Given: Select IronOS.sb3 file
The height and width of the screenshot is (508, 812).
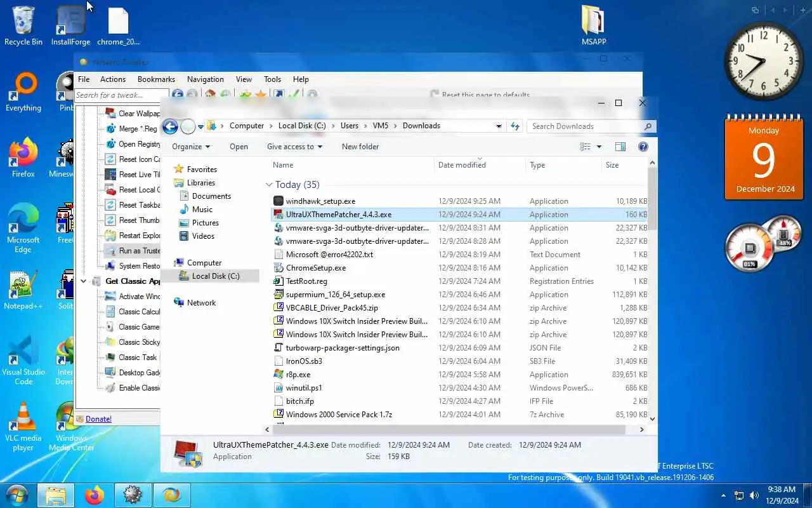Looking at the screenshot, I should (304, 361).
